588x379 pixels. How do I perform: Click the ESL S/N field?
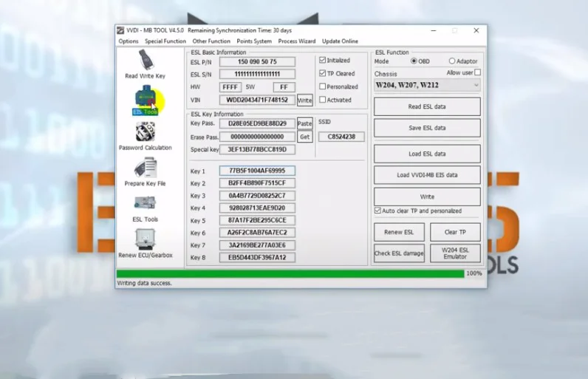coord(257,74)
